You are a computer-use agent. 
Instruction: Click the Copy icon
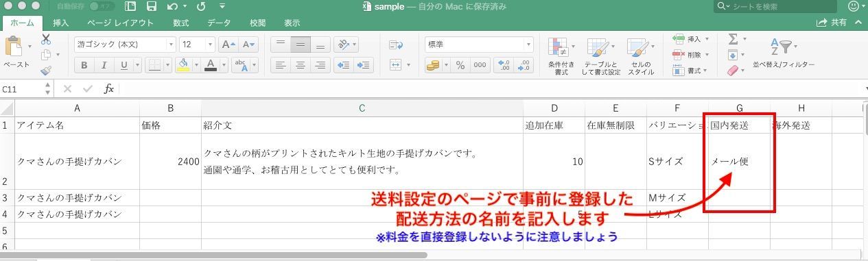46,55
